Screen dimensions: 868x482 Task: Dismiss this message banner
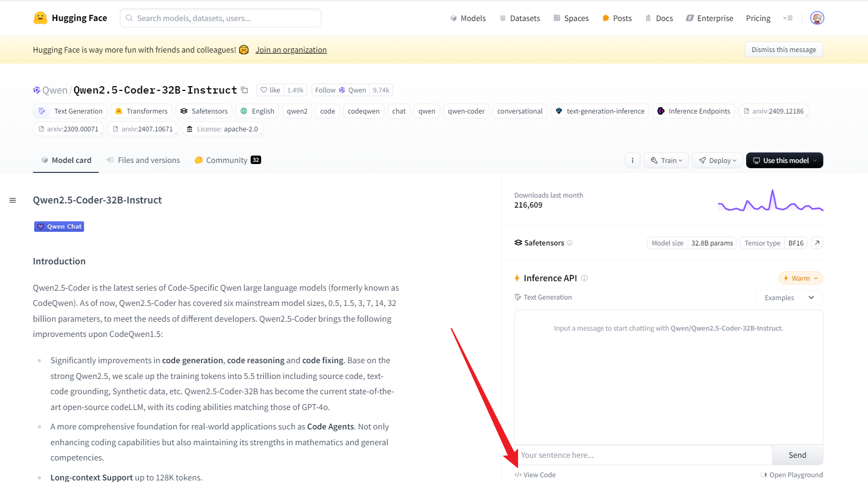click(784, 49)
